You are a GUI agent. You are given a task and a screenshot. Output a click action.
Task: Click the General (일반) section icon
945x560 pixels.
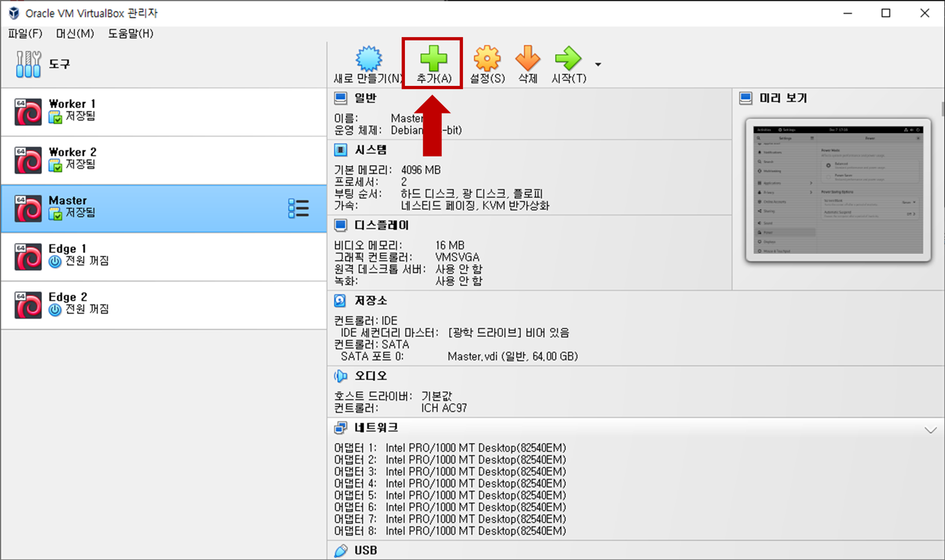coord(340,98)
